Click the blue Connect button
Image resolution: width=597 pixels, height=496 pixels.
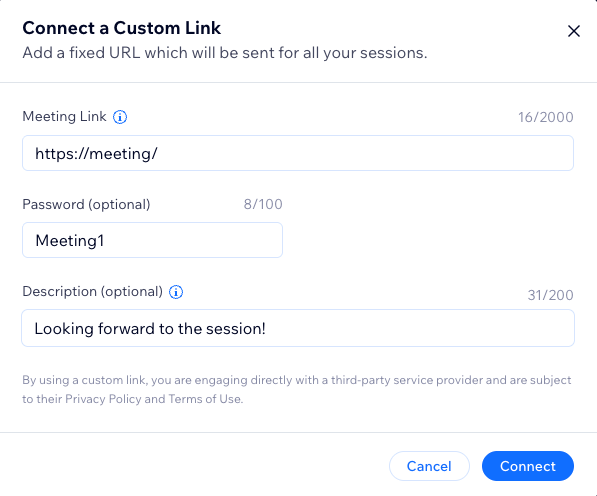coord(528,466)
